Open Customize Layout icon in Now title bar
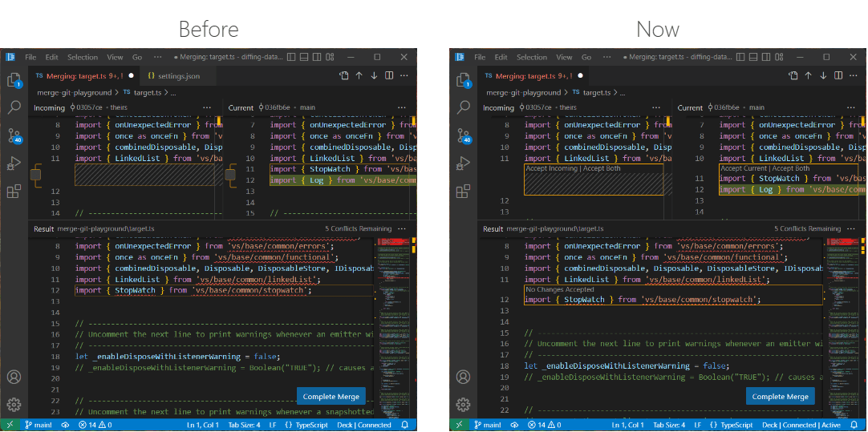The width and height of the screenshot is (868, 432). [780, 57]
